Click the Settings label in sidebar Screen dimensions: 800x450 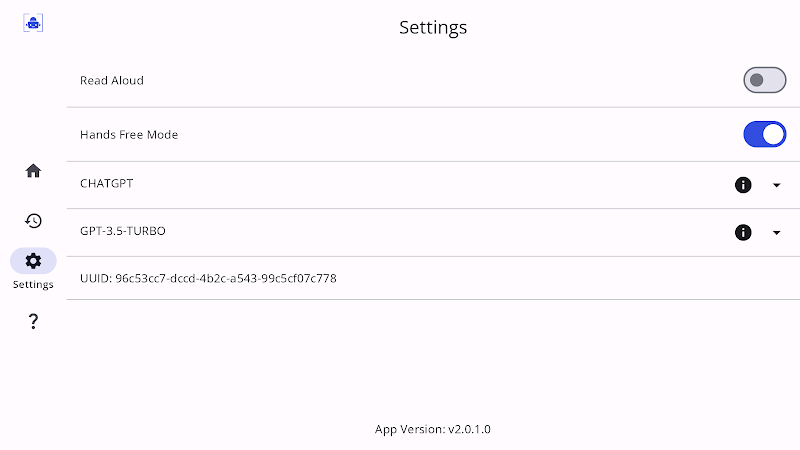pyautogui.click(x=33, y=285)
